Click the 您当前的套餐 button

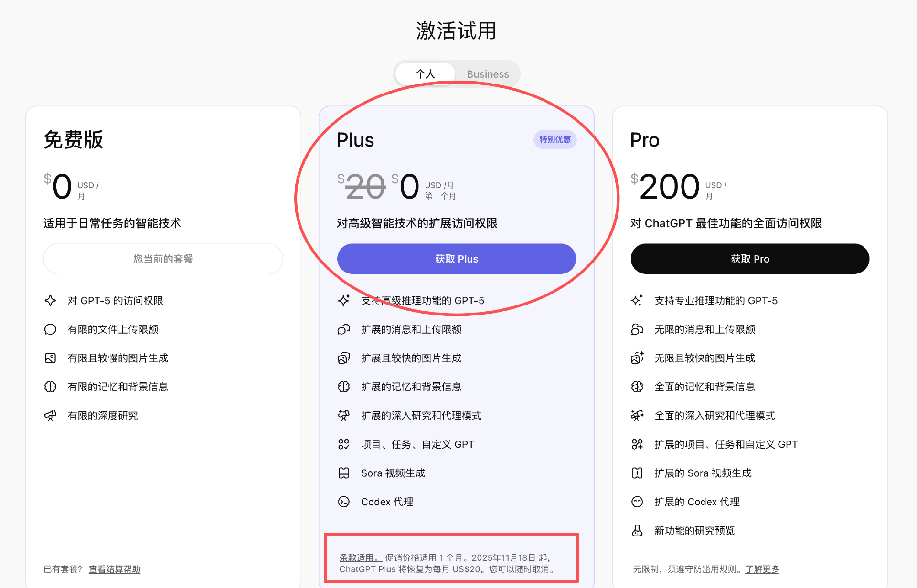(x=163, y=259)
